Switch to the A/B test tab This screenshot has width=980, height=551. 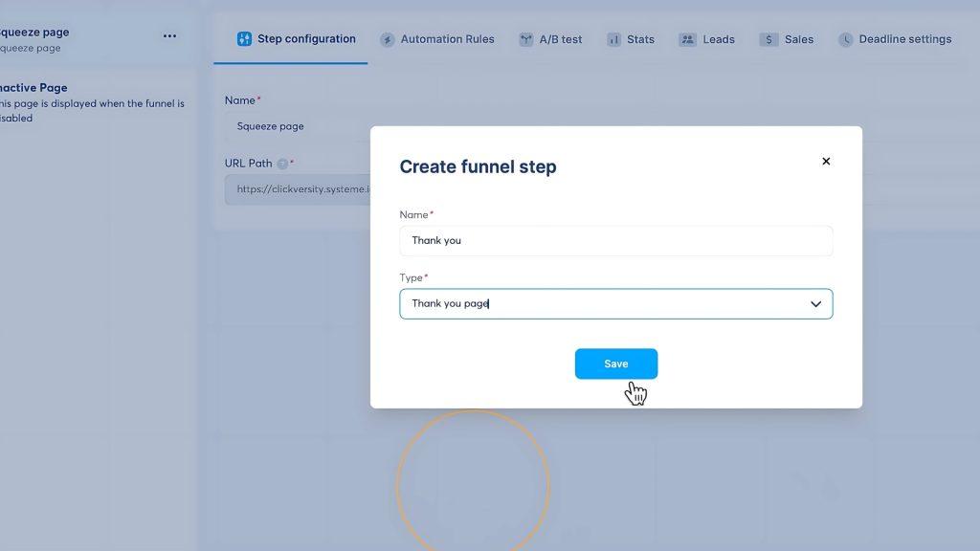coord(550,39)
